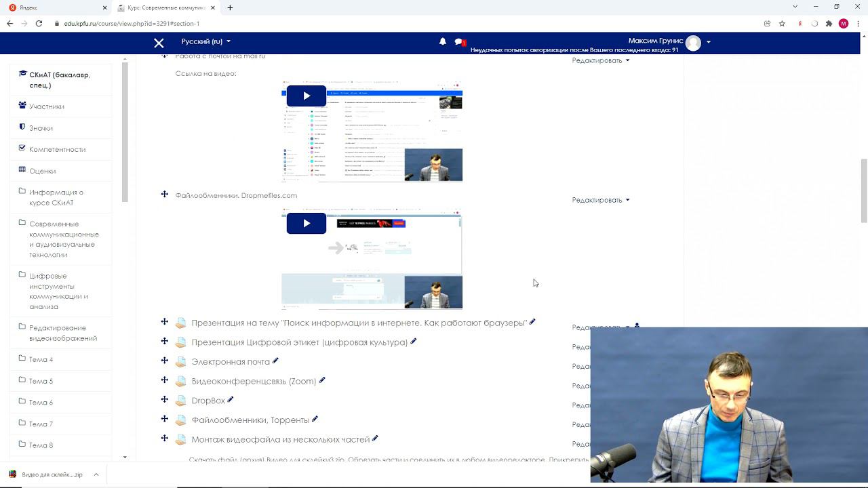The image size is (868, 488).
Task: Open download item options chevron
Action: (x=96, y=474)
